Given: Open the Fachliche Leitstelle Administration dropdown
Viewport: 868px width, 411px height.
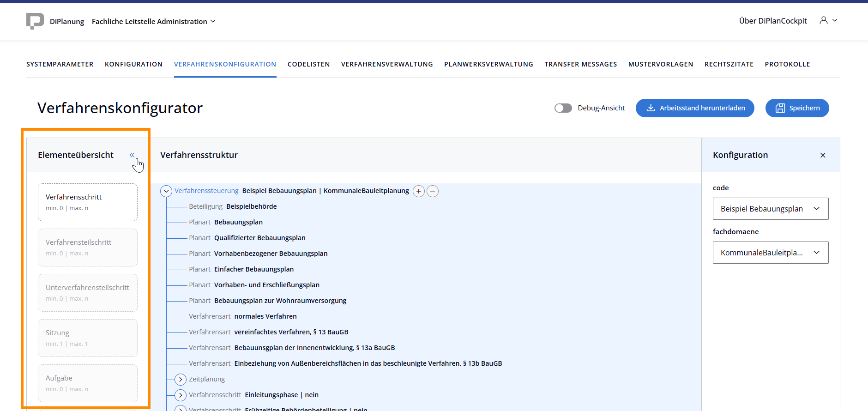Looking at the screenshot, I should click(154, 21).
